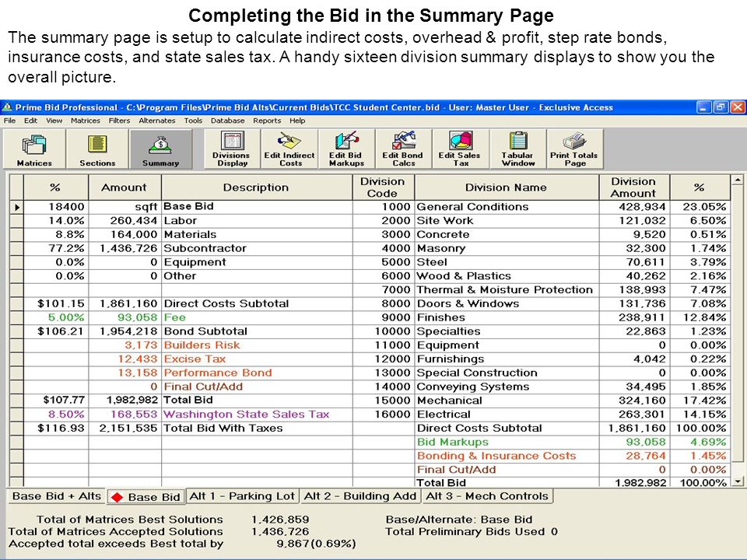Open the File menu
Screen dimensions: 747x560
(9, 121)
